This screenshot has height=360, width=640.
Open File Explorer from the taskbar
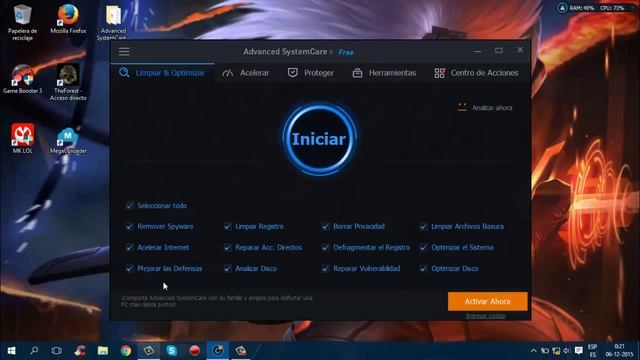(x=102, y=351)
